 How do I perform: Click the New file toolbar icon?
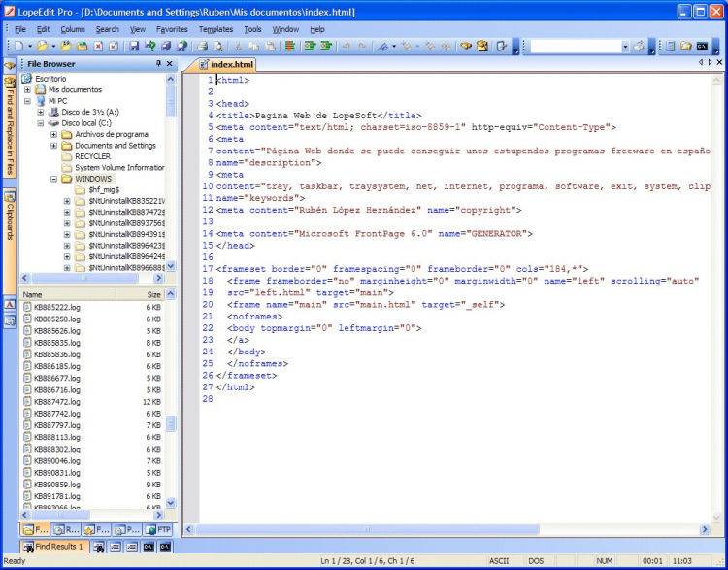tap(18, 46)
